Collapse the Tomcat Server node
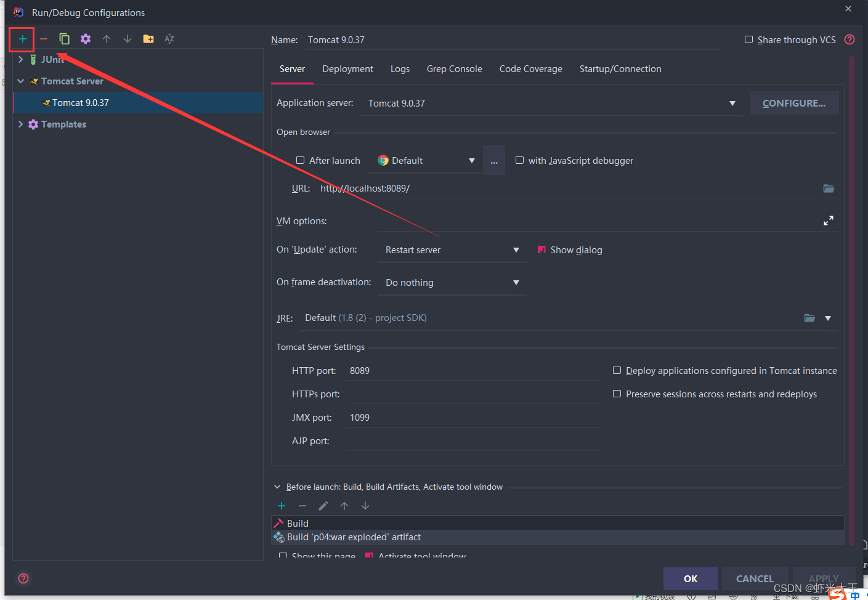This screenshot has width=868, height=600. pos(20,81)
